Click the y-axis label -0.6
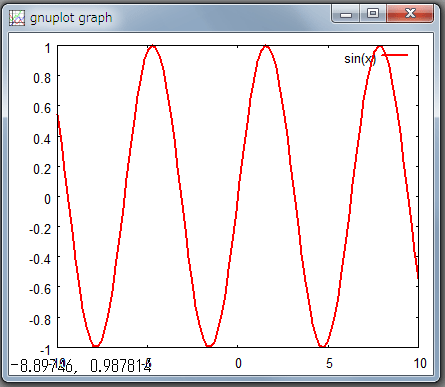 click(x=40, y=289)
